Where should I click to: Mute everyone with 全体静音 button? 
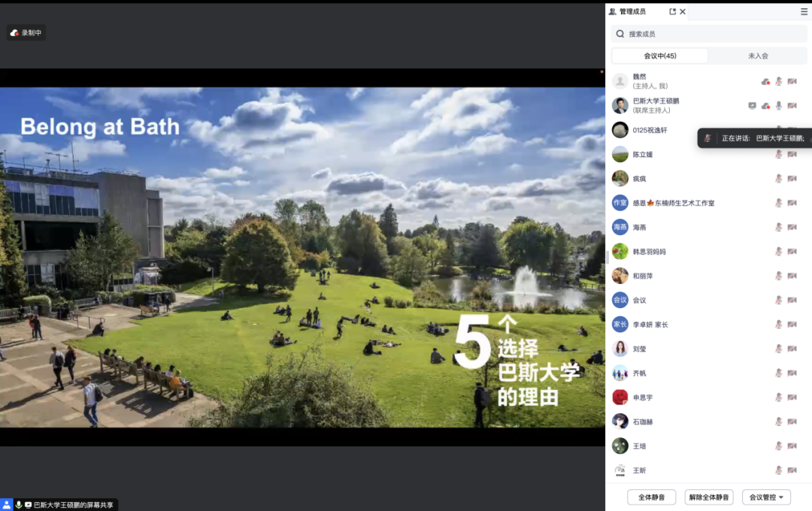[651, 497]
